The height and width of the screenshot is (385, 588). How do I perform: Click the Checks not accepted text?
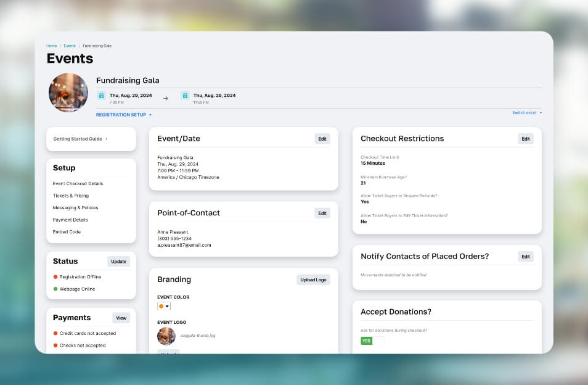pos(83,346)
